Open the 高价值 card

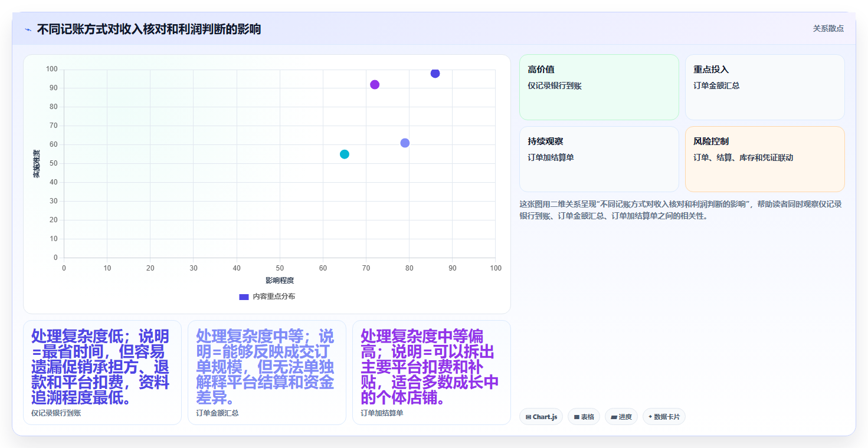click(599, 87)
